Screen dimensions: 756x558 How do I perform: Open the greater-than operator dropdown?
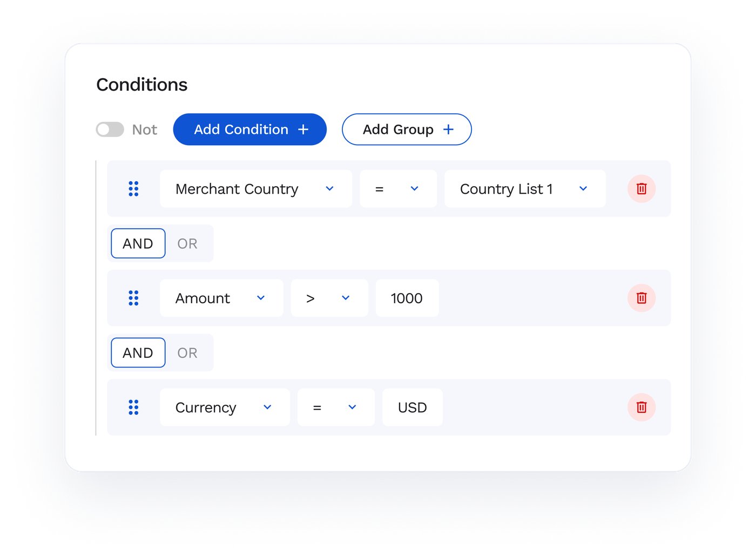click(x=329, y=298)
